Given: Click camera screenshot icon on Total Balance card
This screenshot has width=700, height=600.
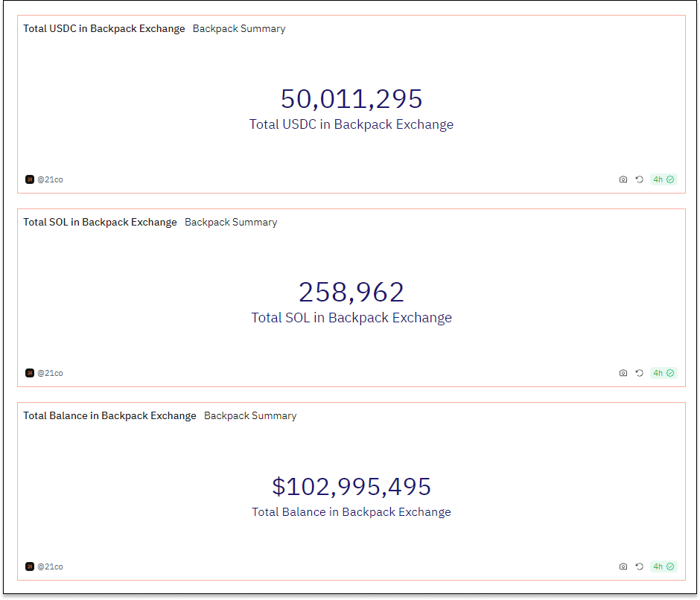Looking at the screenshot, I should click(623, 567).
